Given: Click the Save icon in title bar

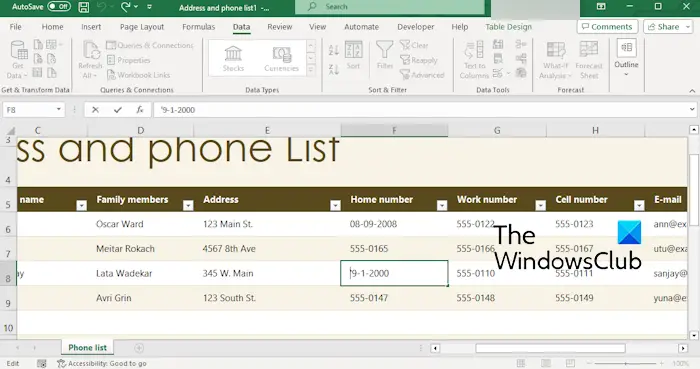Looking at the screenshot, I should coord(83,7).
